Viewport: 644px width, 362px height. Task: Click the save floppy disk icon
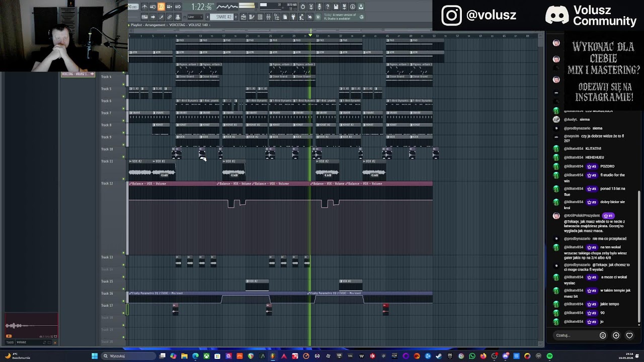tap(336, 7)
